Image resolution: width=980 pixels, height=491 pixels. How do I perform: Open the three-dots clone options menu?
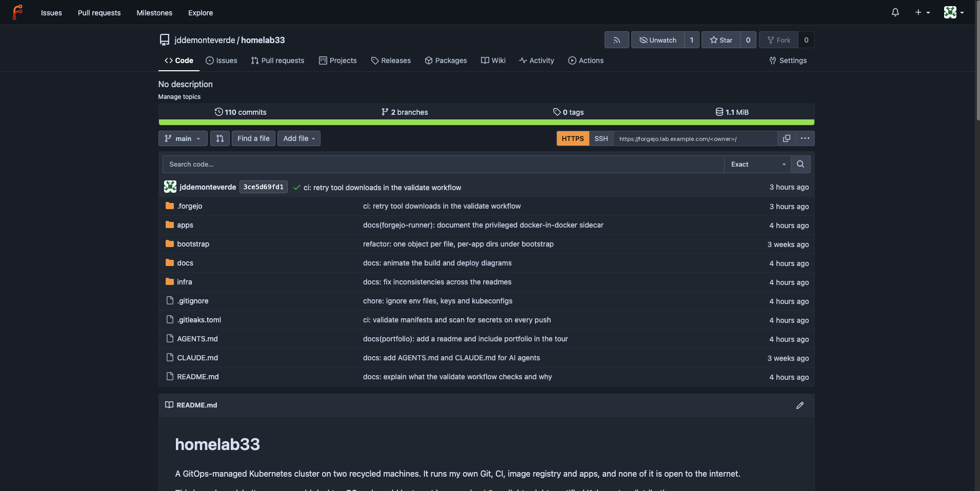[805, 138]
